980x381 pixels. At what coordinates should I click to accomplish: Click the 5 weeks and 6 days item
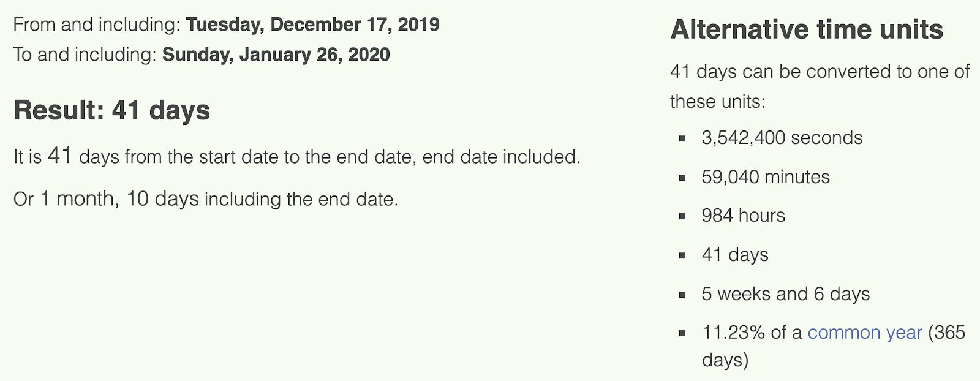786,294
